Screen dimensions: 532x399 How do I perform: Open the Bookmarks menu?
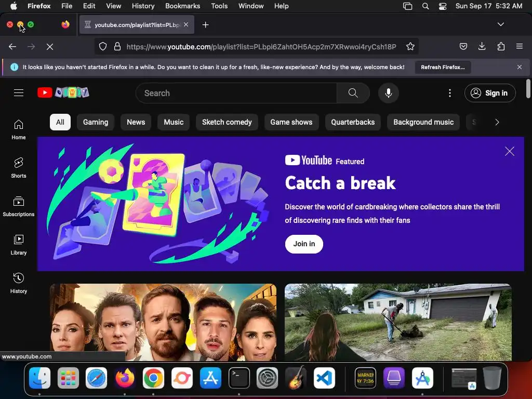tap(183, 6)
